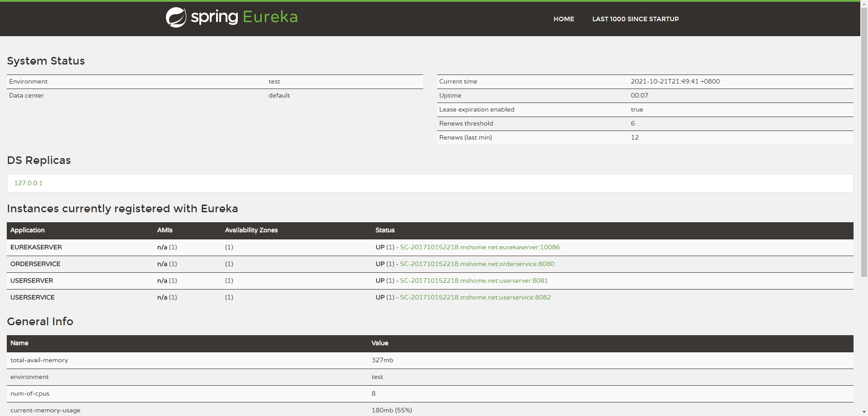
Task: Select the 180mb (55%) usage value
Action: point(392,410)
